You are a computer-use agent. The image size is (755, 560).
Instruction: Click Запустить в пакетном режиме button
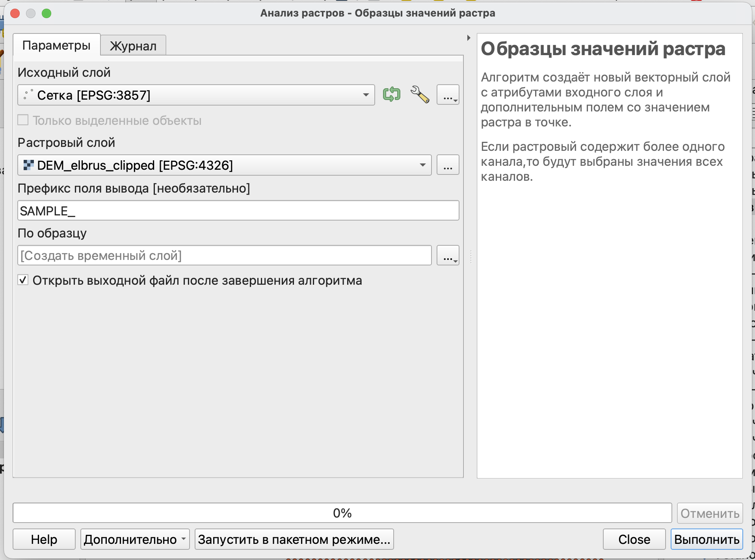click(x=294, y=539)
